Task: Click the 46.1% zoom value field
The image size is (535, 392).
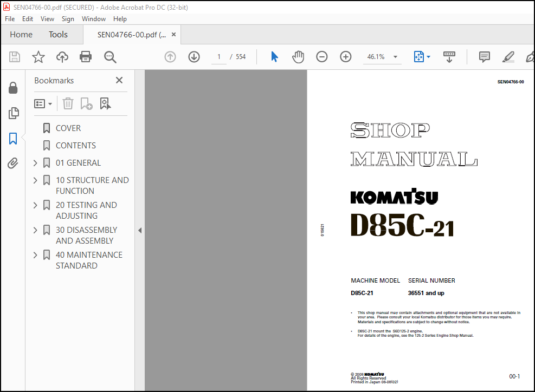Action: [376, 57]
